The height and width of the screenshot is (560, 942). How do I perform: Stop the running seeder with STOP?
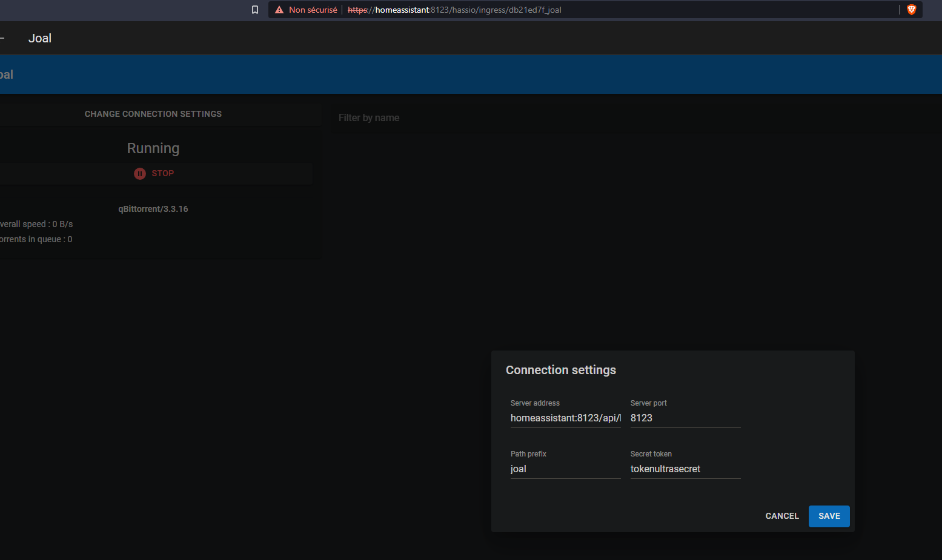pos(162,173)
